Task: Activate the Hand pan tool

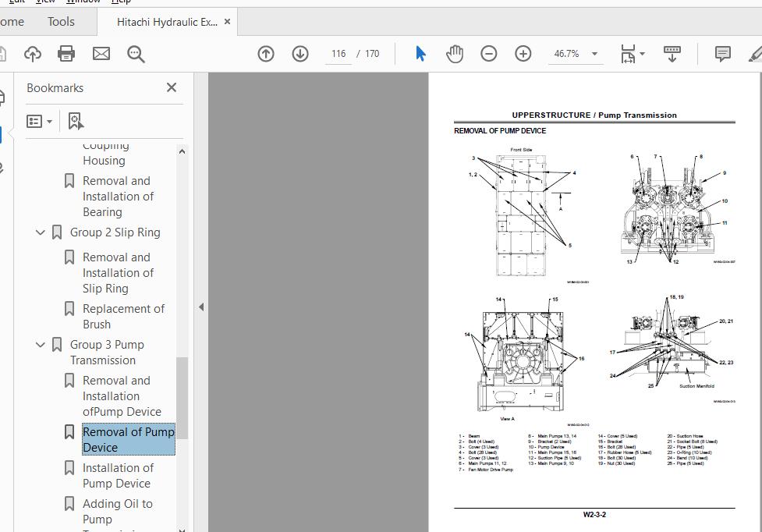Action: click(x=454, y=54)
